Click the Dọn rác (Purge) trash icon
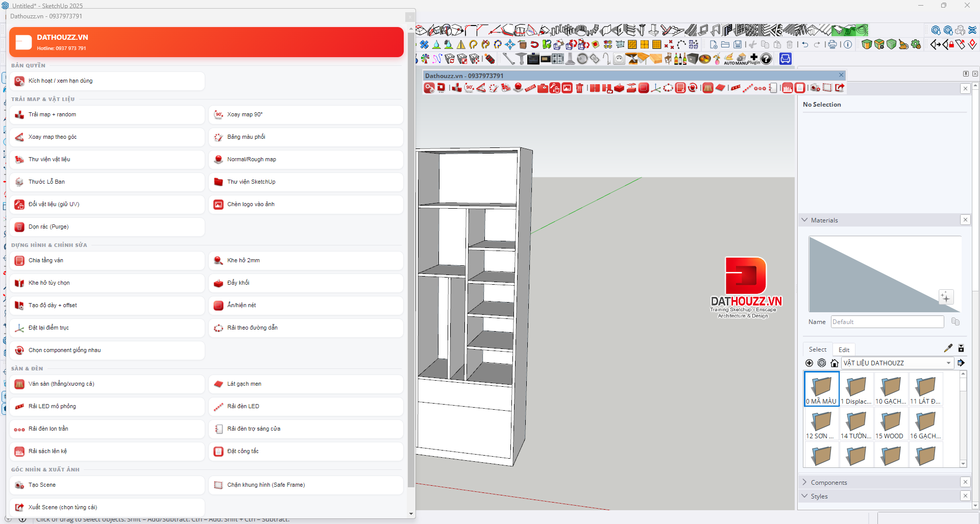Screen dimensions: 980x524 coord(19,227)
